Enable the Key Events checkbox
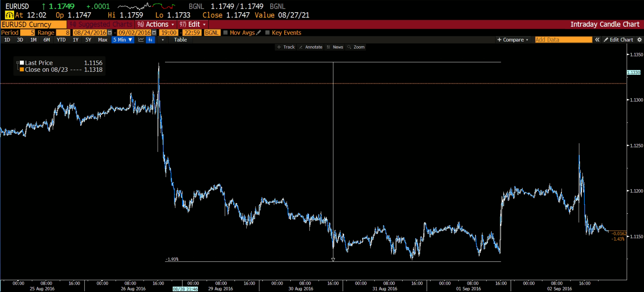Screen dimensions: 644x292 (x=267, y=33)
